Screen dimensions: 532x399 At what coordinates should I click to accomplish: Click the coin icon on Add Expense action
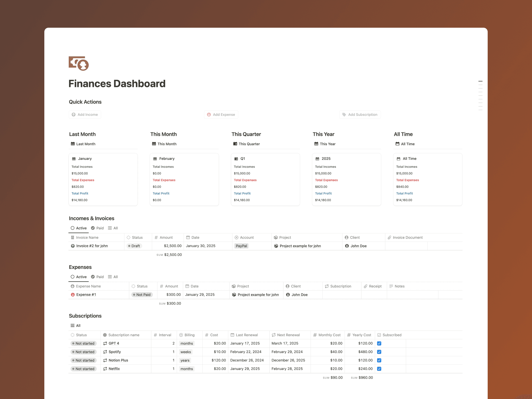click(209, 114)
